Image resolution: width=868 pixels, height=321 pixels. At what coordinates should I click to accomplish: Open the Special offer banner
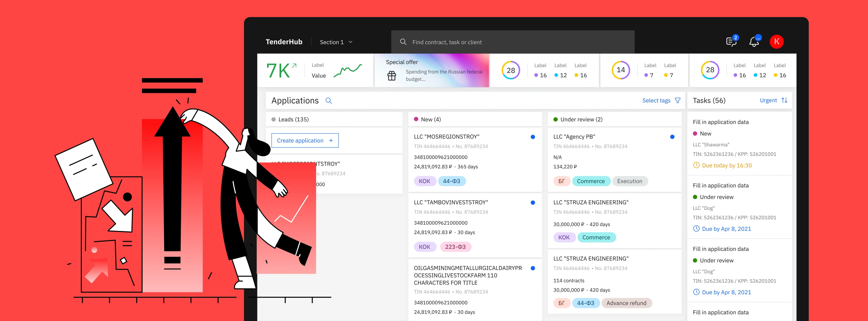point(432,71)
